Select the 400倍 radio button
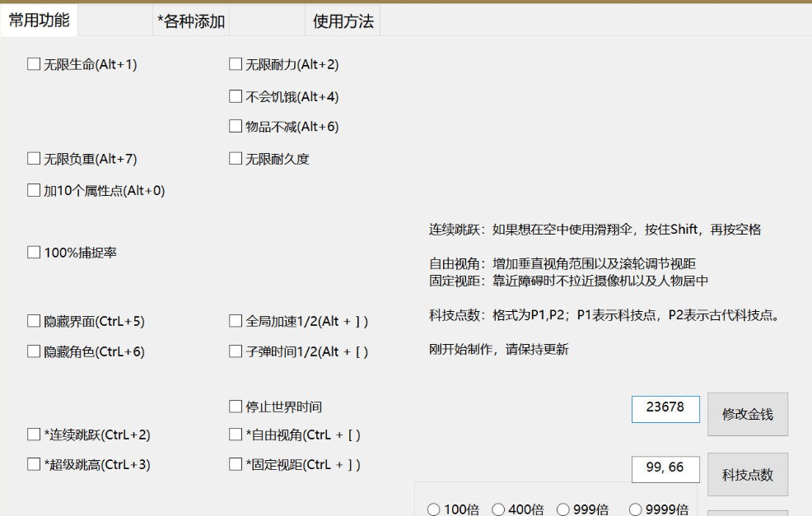This screenshot has height=516, width=812. (498, 509)
